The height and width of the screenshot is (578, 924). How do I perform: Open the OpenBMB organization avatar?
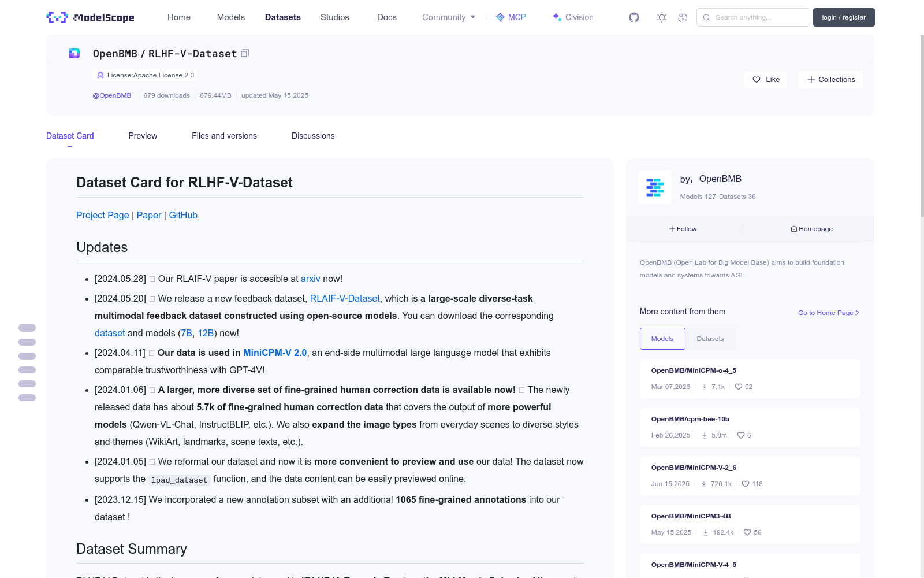(x=655, y=187)
